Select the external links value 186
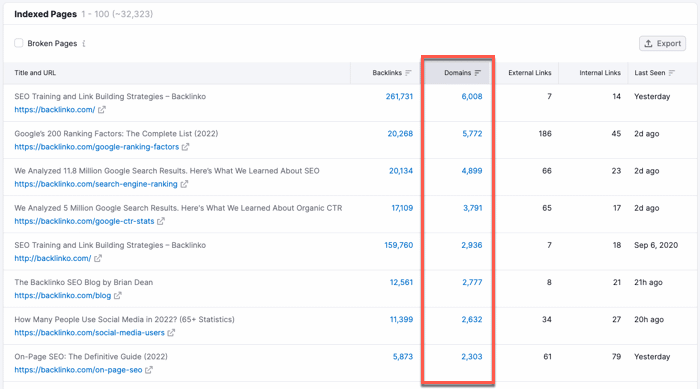 click(545, 134)
